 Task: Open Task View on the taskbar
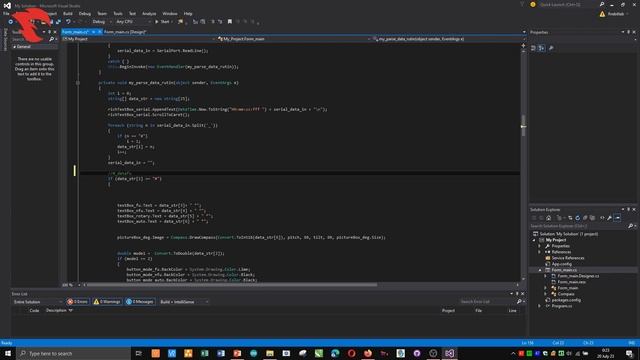138,353
